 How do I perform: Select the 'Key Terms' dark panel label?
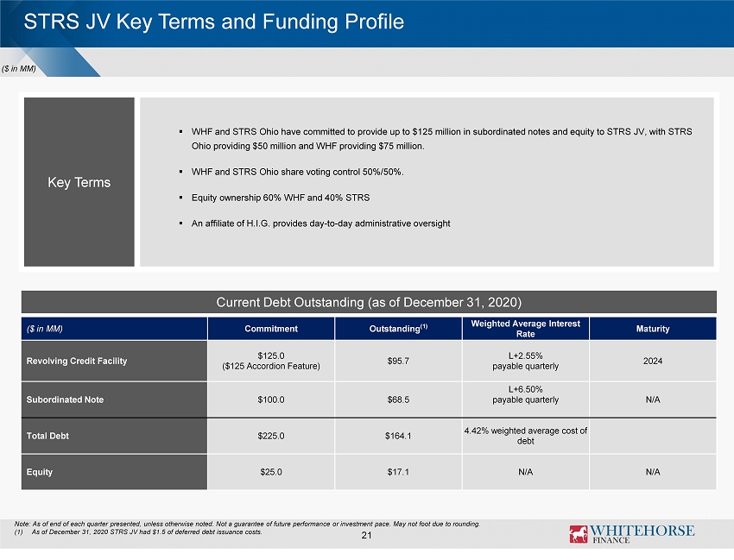pos(79,182)
